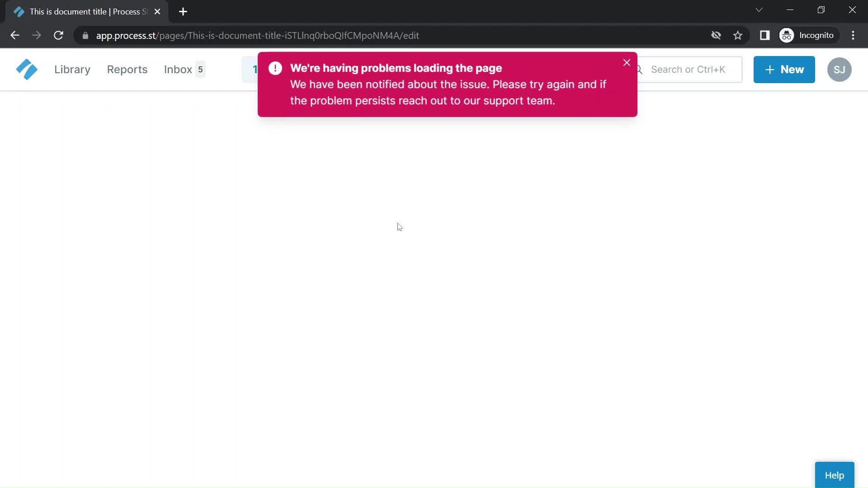Click the search icon
This screenshot has width=868, height=488.
point(639,70)
